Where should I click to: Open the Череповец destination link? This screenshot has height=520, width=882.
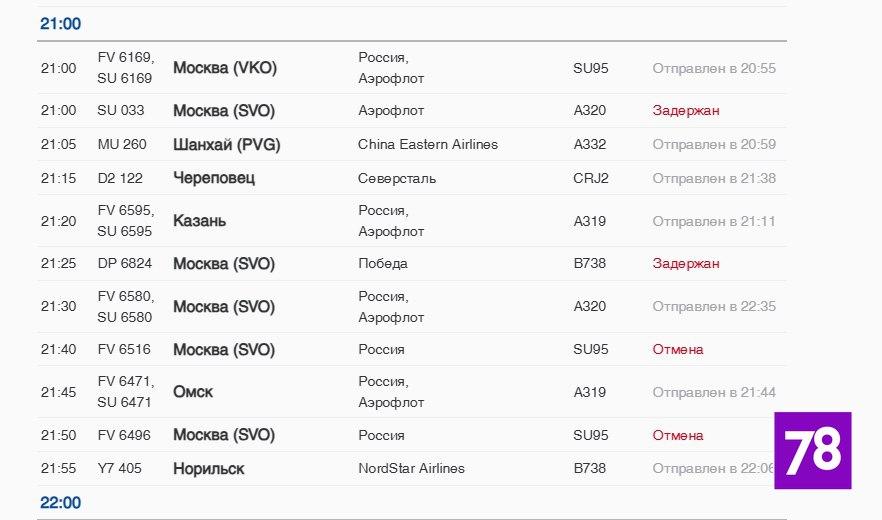click(x=214, y=178)
